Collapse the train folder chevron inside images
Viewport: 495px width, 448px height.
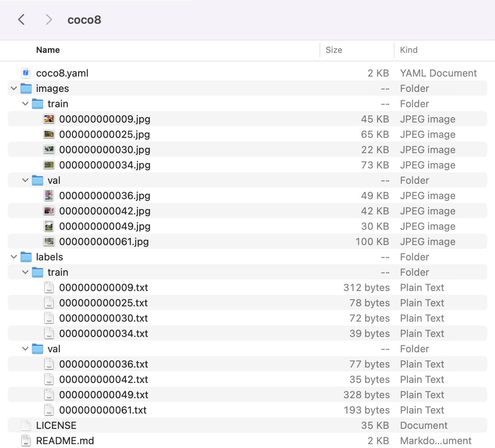coord(26,104)
